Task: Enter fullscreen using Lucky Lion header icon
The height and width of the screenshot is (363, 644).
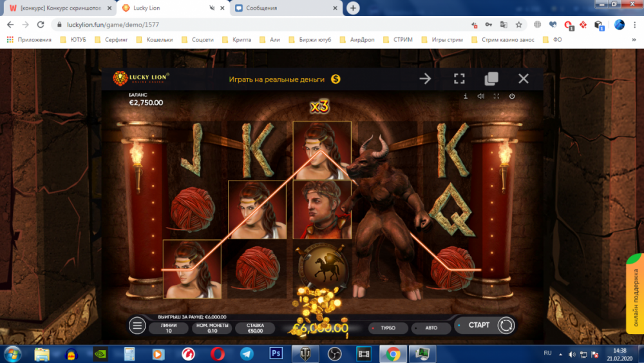Action: point(459,79)
